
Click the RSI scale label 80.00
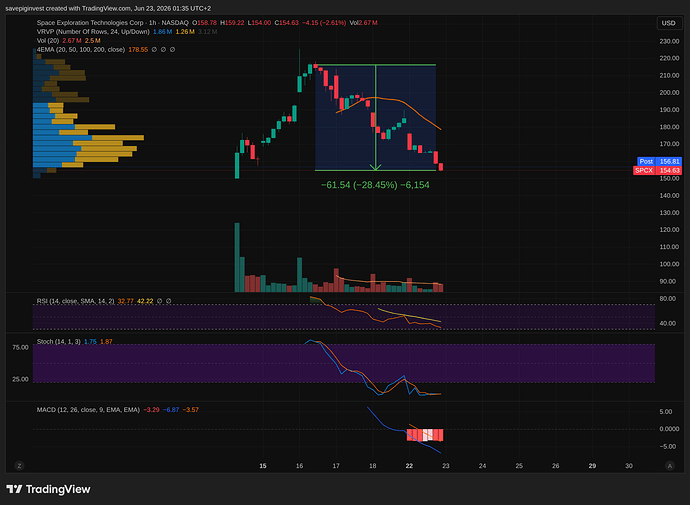click(x=668, y=298)
